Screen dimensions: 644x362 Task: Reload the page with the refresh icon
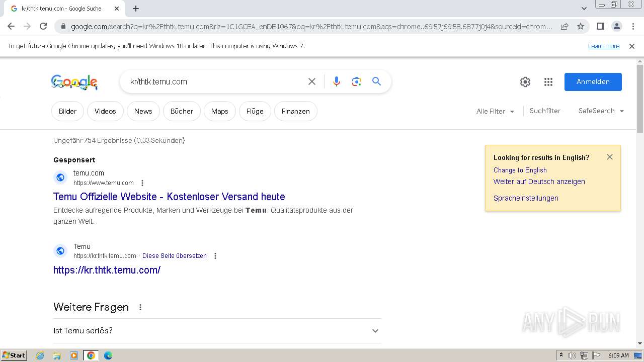coord(43,26)
